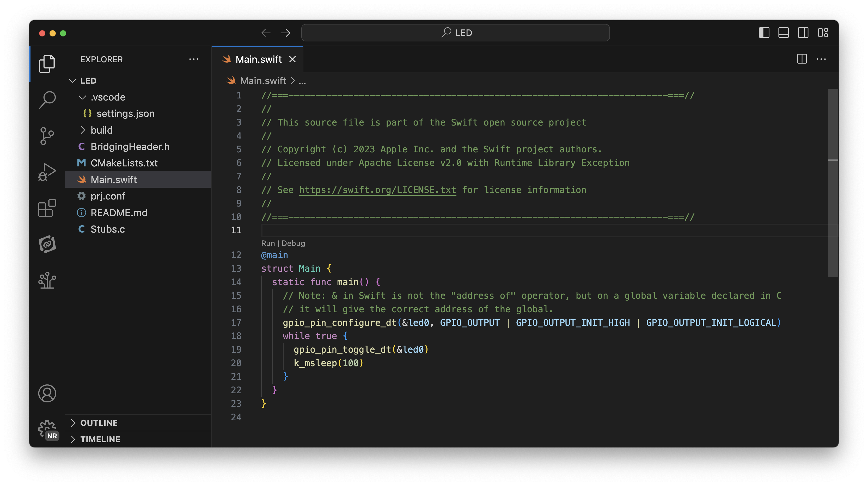Open the Customize Layout menu
The image size is (868, 486).
click(x=823, y=33)
